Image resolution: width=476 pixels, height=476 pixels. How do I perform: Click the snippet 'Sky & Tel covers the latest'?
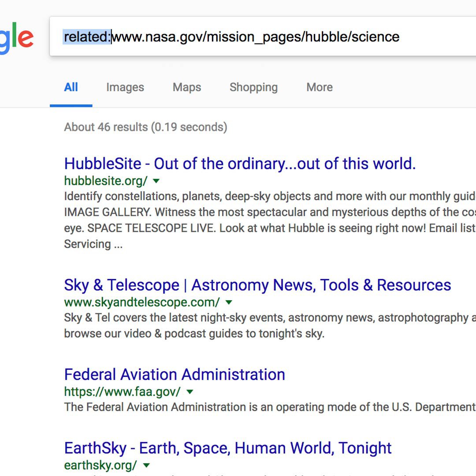(270, 326)
